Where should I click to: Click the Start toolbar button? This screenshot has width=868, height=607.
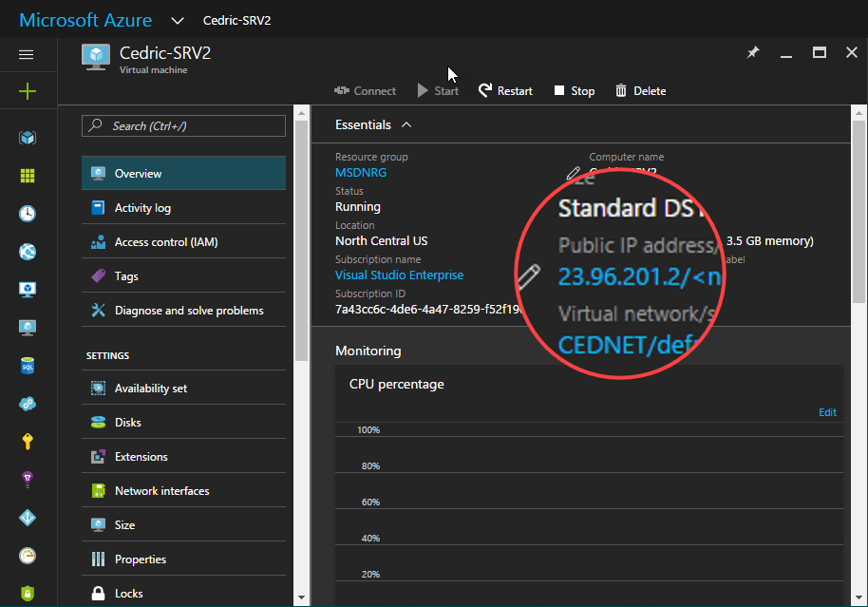tap(438, 91)
